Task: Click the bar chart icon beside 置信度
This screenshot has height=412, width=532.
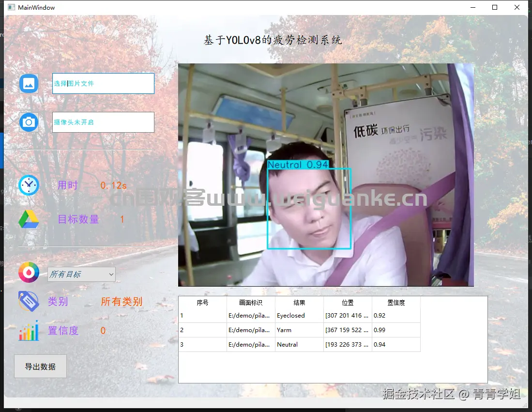Action: click(x=29, y=330)
